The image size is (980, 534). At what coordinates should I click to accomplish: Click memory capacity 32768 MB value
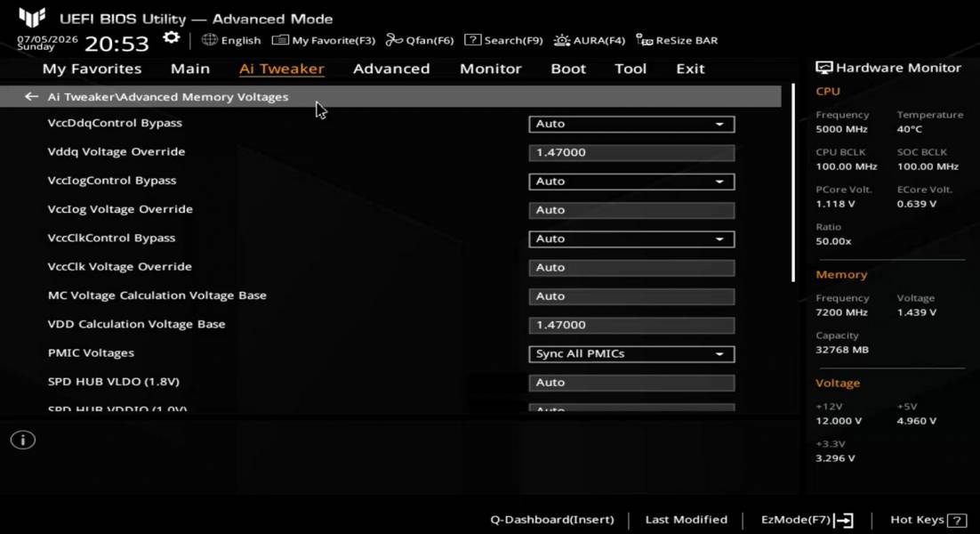(x=842, y=350)
